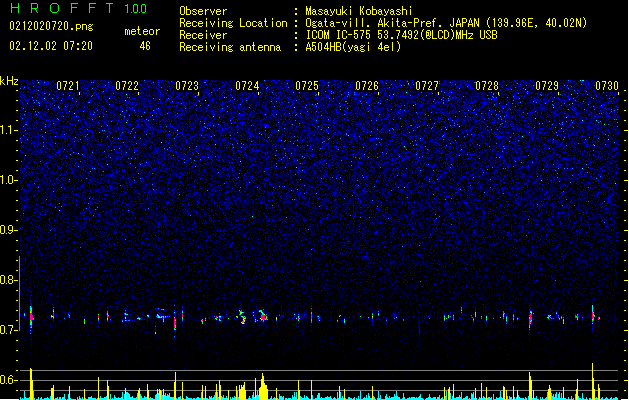Click the meteor echo cluster after 0724
The width and height of the screenshot is (629, 400).
point(263,316)
